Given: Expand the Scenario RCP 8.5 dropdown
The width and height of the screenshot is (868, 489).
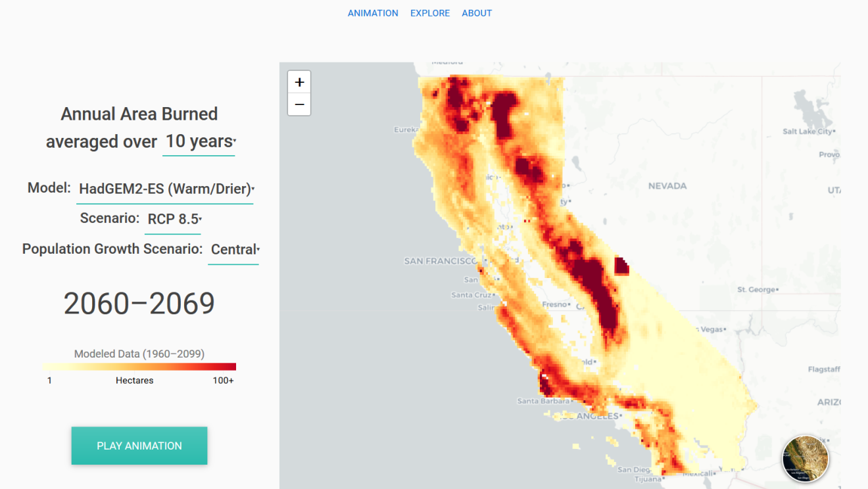Looking at the screenshot, I should [x=174, y=220].
